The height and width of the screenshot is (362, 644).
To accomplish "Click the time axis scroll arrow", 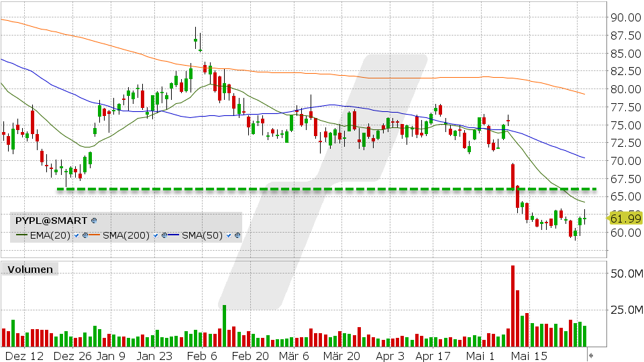I will [590, 355].
